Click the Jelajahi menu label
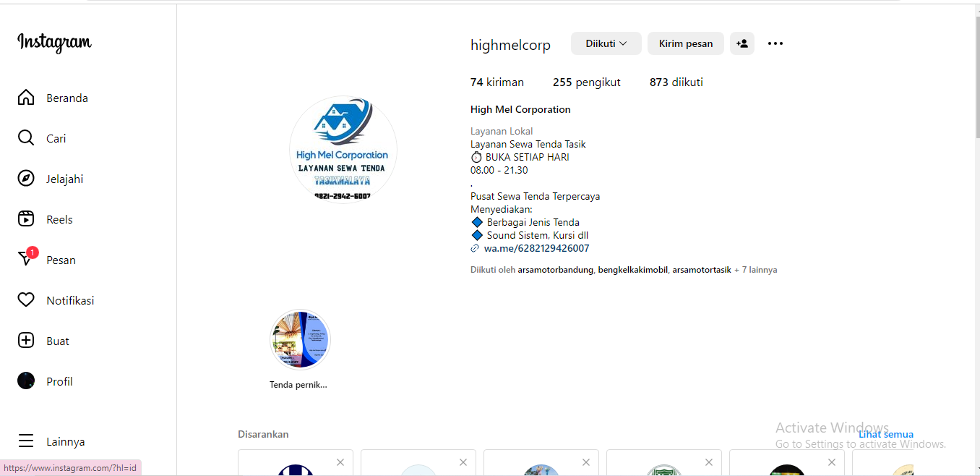 tap(65, 179)
